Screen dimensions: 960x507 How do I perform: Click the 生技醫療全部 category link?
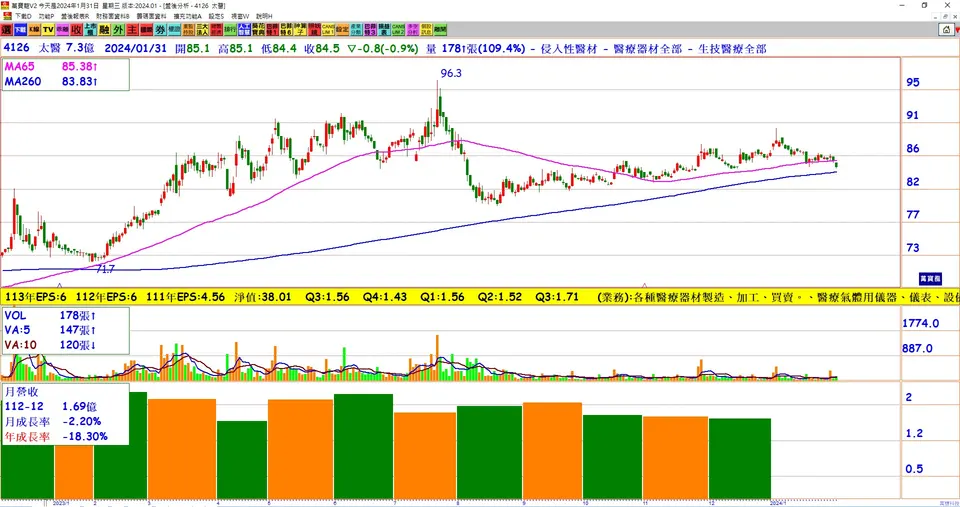pos(732,48)
